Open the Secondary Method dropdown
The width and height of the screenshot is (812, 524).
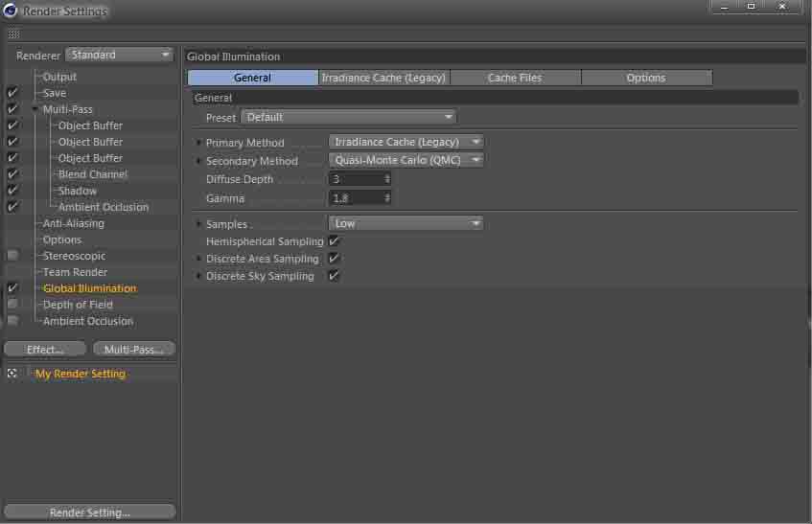406,160
